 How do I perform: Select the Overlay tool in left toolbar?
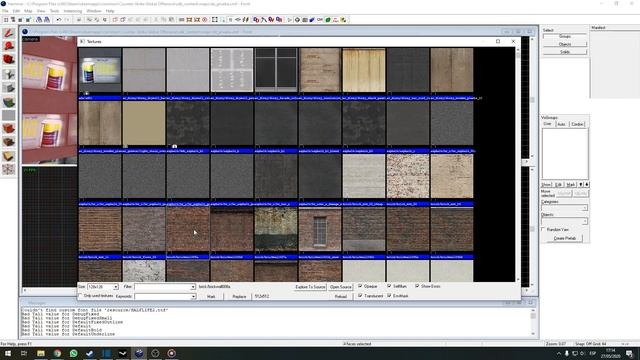click(9, 142)
